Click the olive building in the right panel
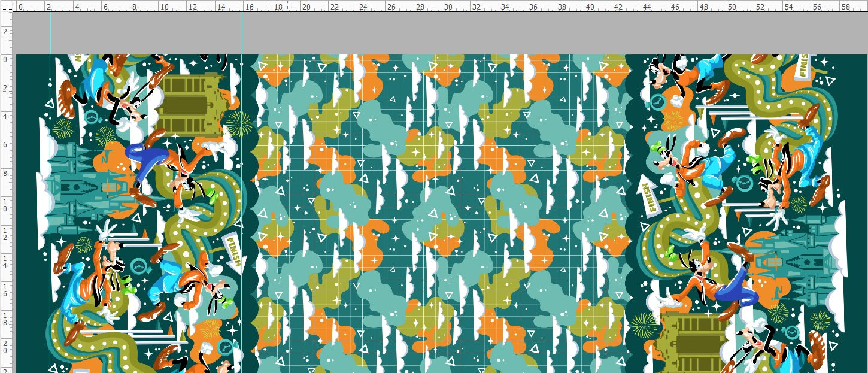The width and height of the screenshot is (868, 373). 694,341
